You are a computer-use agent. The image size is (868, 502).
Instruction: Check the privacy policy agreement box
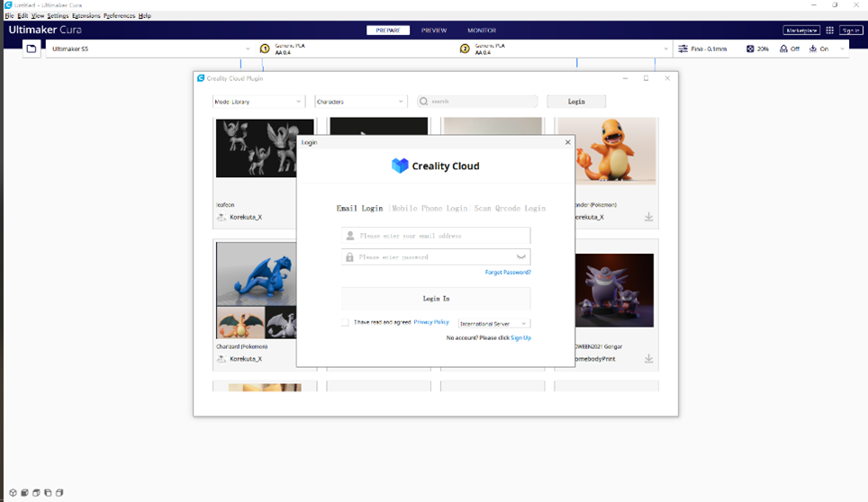346,322
